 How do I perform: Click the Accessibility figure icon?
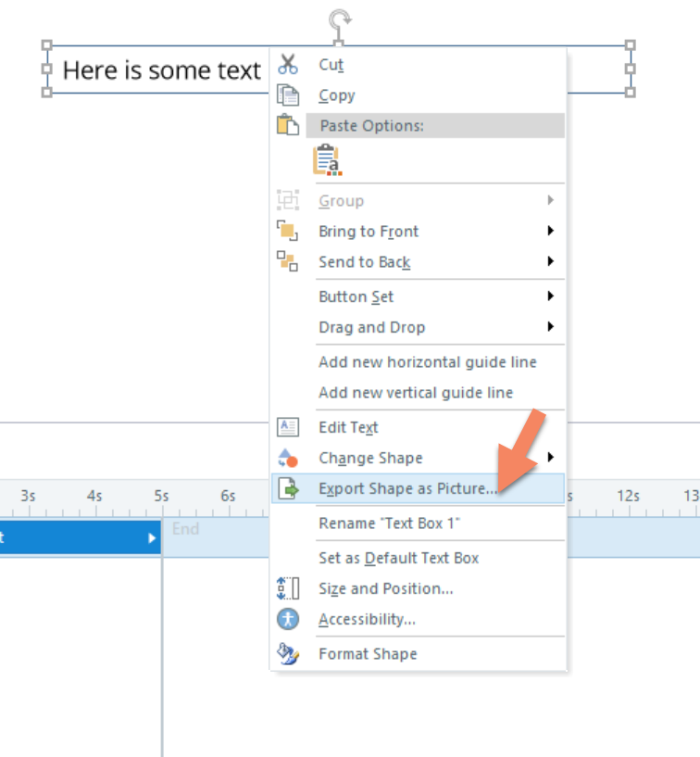288,619
